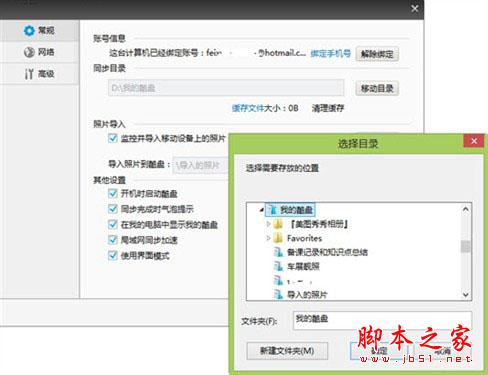The width and height of the screenshot is (488, 375).
Task: Open the 常规 general settings gear tab
Action: click(x=39, y=31)
